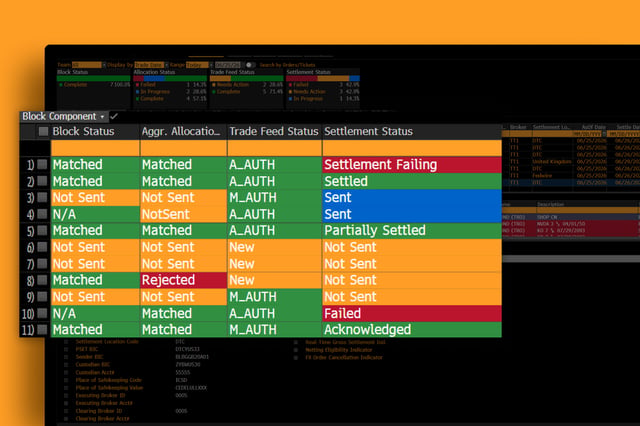Viewport: 640px width, 426px height.
Task: Click the Trade Feed Status column header
Action: pyautogui.click(x=273, y=131)
